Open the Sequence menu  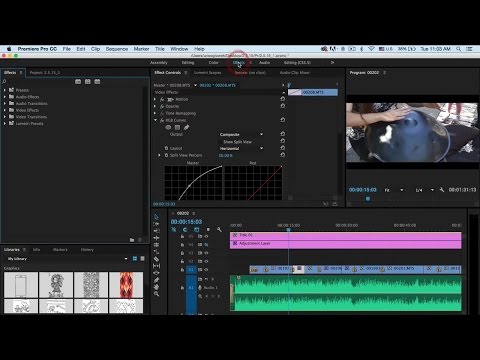pos(117,49)
